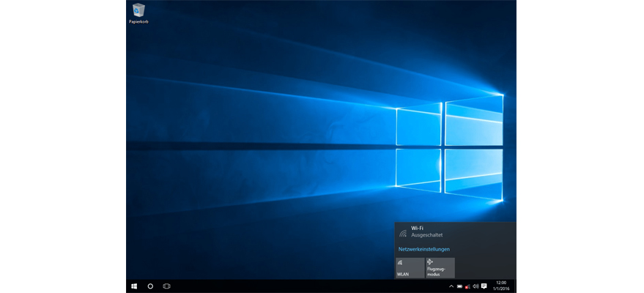The height and width of the screenshot is (293, 644).
Task: Enable Flugzeugmodus tile
Action: click(x=440, y=267)
